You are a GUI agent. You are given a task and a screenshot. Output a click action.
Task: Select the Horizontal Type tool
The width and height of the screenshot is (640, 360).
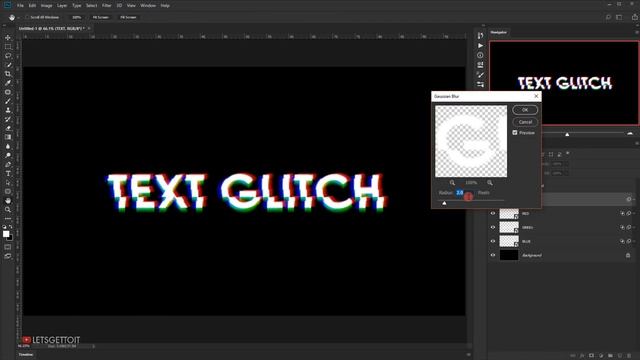8,173
